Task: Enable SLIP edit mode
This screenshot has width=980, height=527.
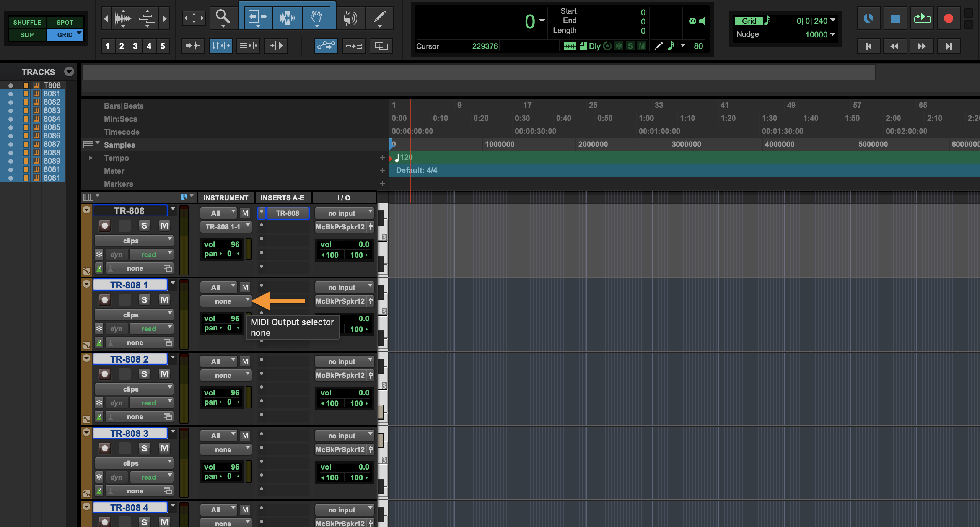Action: click(27, 35)
